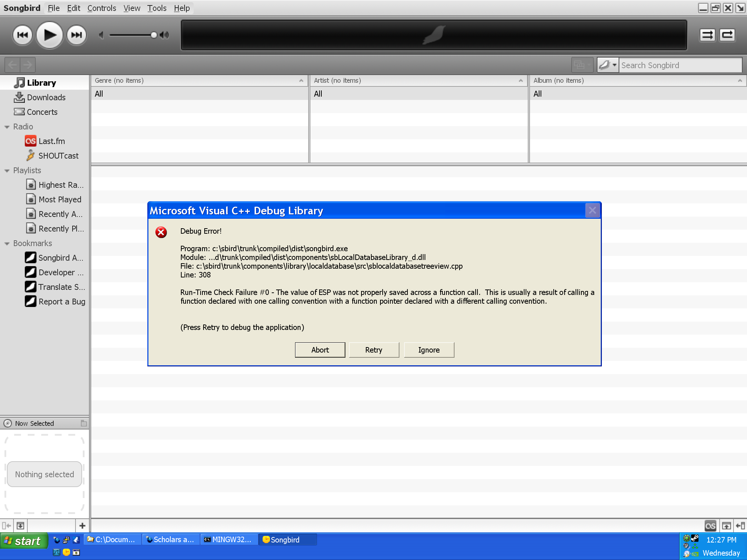
Task: Open Concerts in the sidebar
Action: pos(44,112)
